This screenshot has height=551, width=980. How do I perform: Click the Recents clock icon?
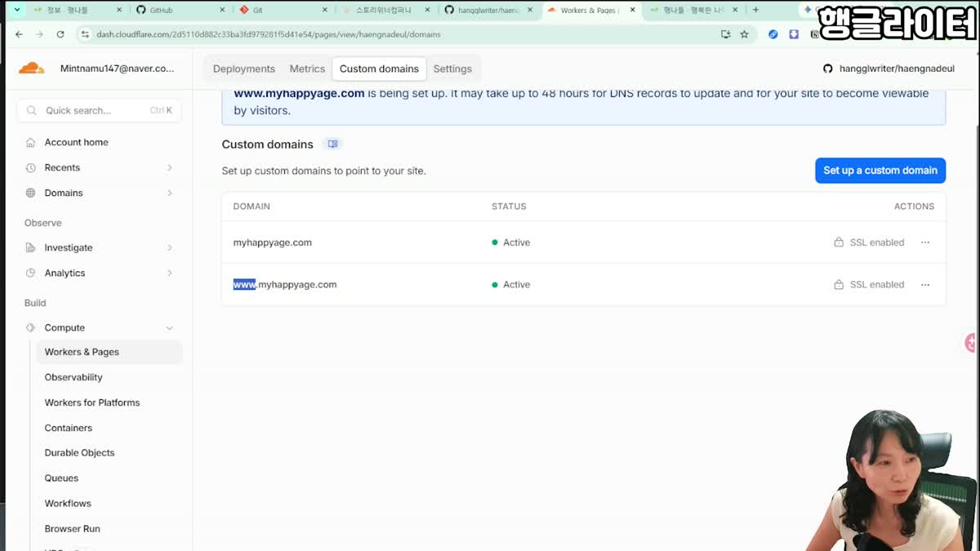[x=30, y=167]
